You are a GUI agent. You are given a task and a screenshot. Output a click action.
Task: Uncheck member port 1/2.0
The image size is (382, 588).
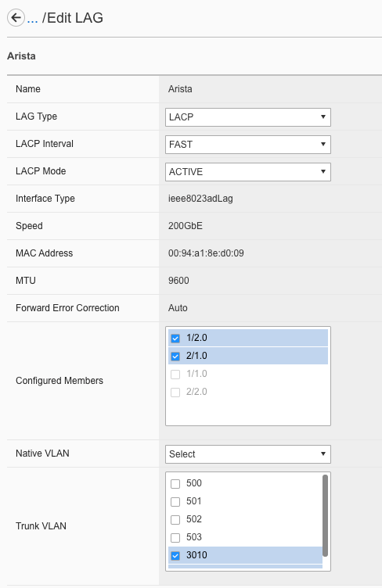[175, 339]
